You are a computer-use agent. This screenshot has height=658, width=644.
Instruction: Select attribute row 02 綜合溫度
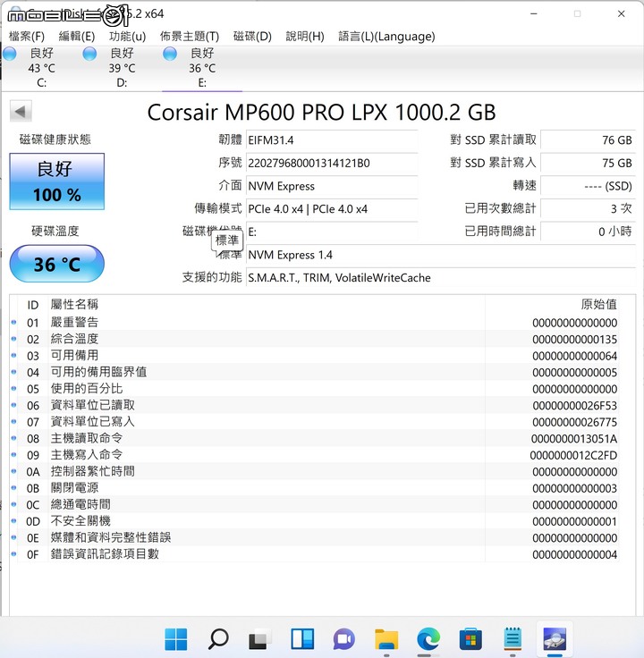point(314,339)
